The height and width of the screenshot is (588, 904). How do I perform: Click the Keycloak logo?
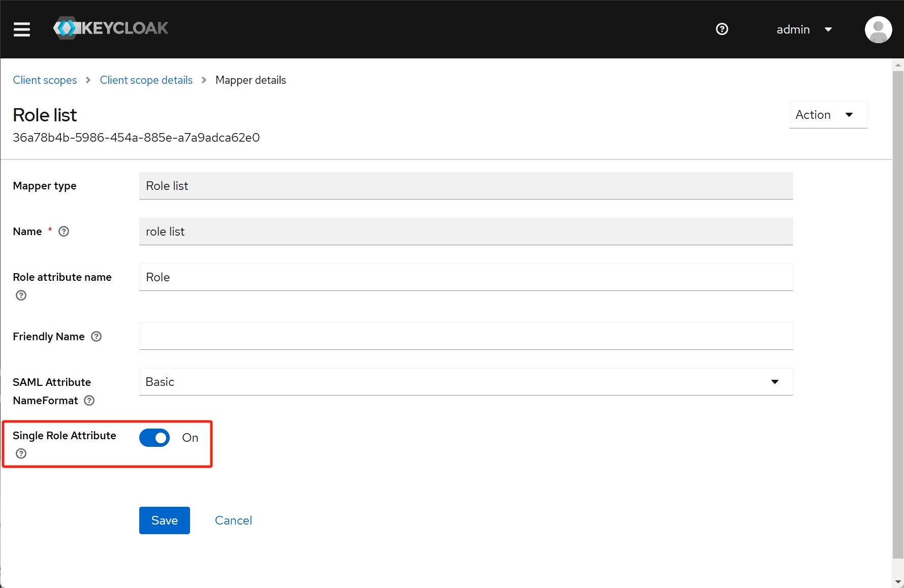click(x=111, y=28)
